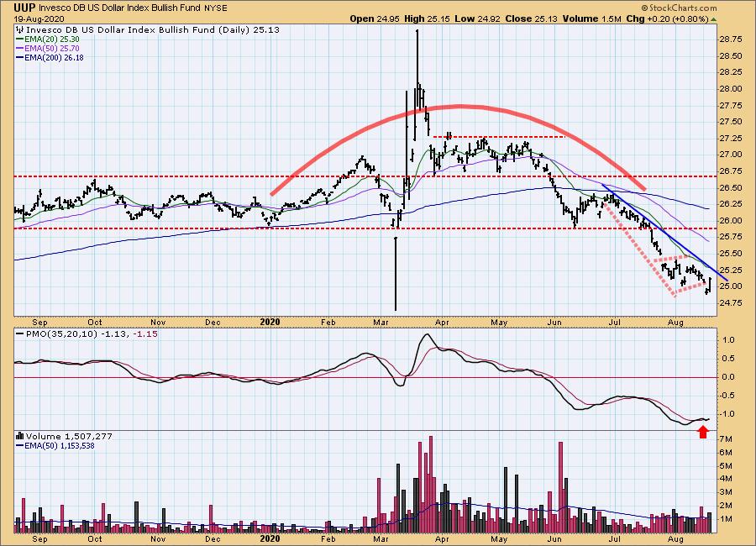Click the 4M label on volume axis
The image size is (756, 546).
click(727, 479)
